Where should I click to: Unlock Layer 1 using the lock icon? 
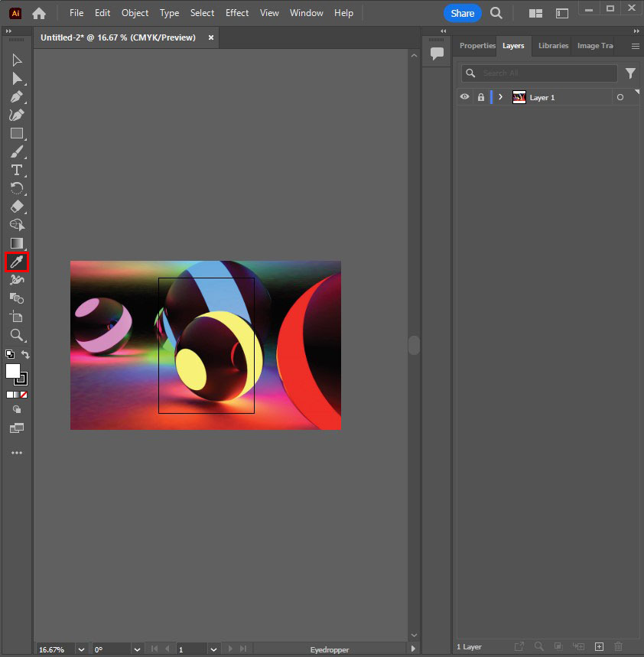[x=480, y=97]
